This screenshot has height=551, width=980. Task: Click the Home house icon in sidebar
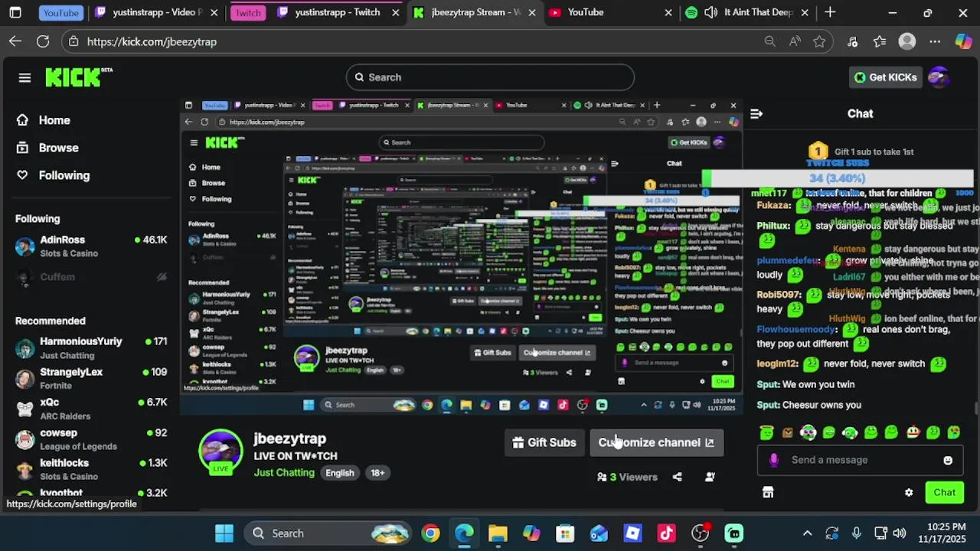coord(23,120)
